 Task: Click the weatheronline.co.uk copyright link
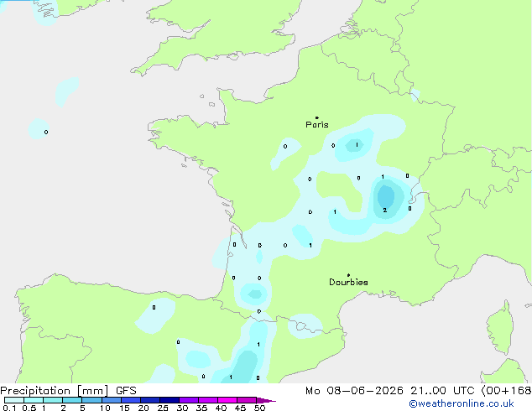coord(461,403)
